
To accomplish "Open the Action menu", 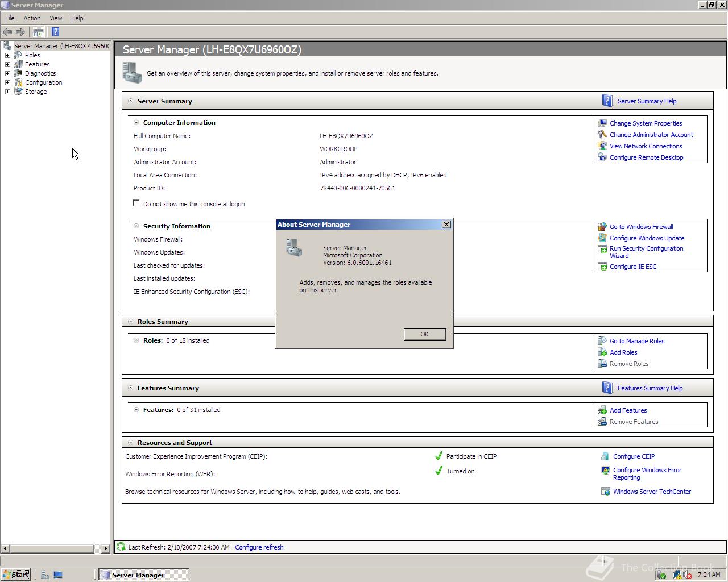I will pos(32,18).
